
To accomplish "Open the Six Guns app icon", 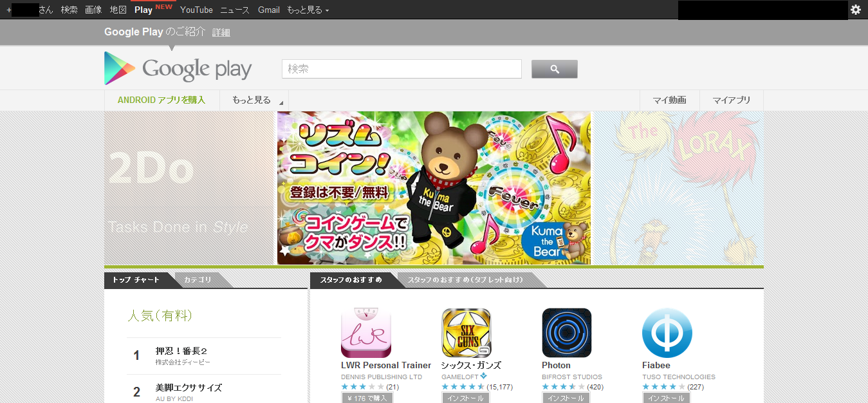I will 466,333.
